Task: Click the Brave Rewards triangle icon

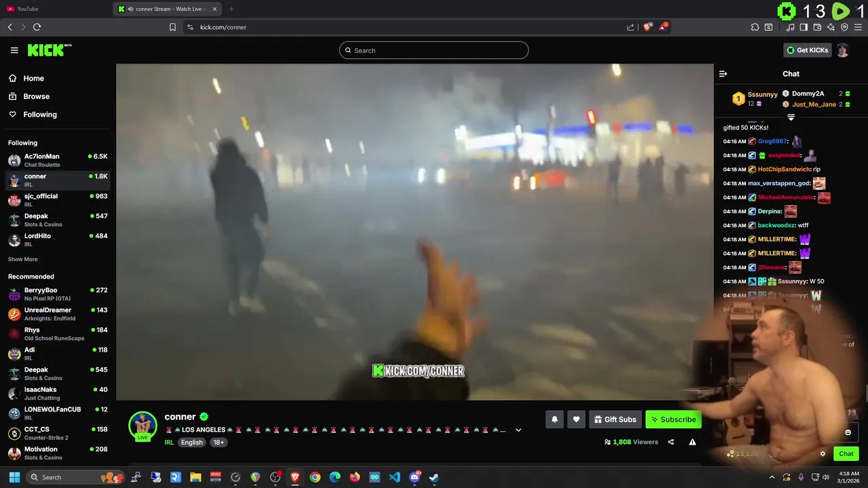Action: tap(664, 27)
